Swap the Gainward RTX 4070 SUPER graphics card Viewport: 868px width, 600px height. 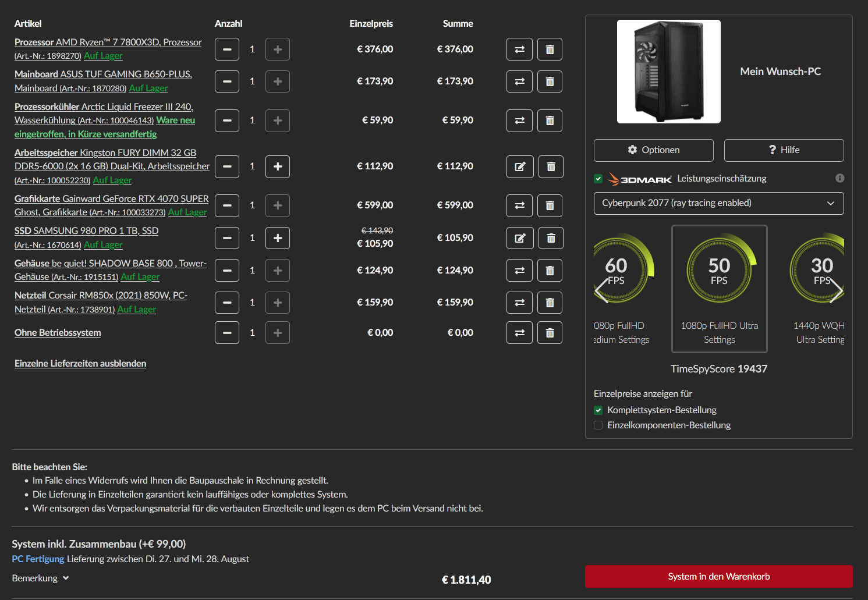519,205
